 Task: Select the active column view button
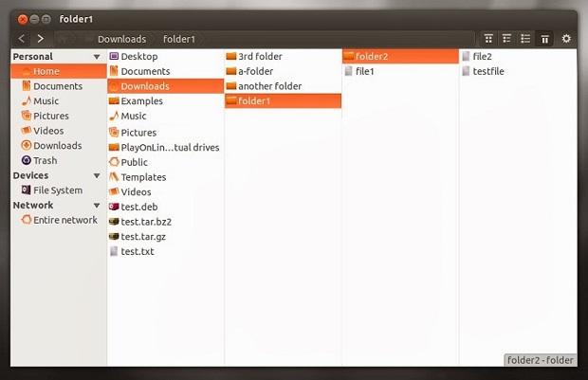pos(544,39)
